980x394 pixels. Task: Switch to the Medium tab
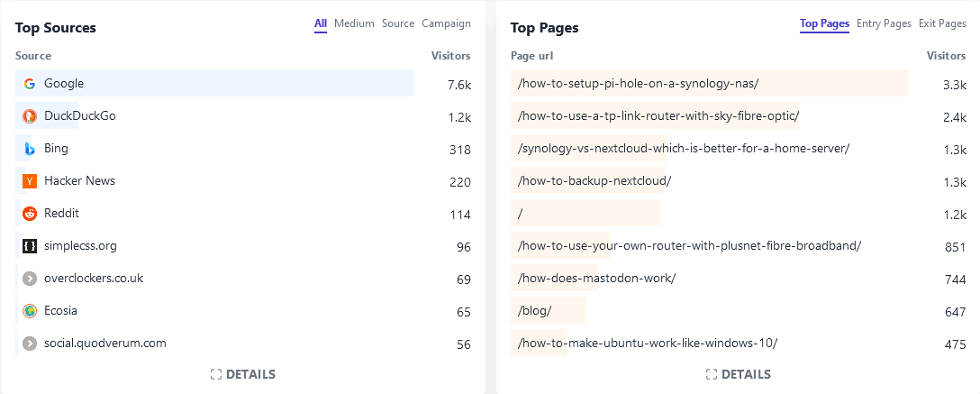click(x=354, y=24)
